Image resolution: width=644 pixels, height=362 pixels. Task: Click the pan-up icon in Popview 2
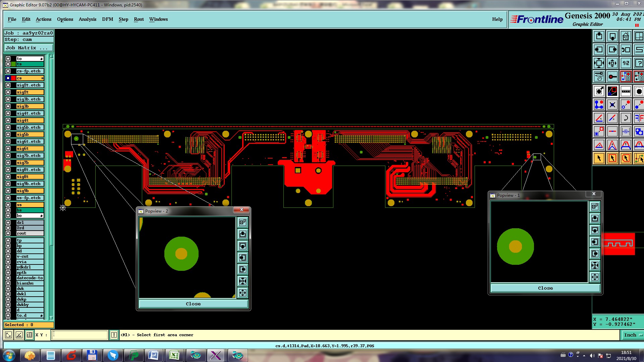(243, 234)
